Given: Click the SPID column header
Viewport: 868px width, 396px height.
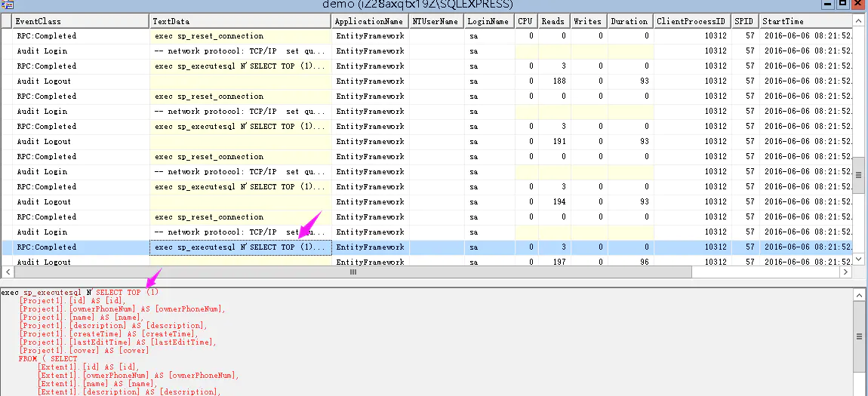Looking at the screenshot, I should (x=745, y=21).
